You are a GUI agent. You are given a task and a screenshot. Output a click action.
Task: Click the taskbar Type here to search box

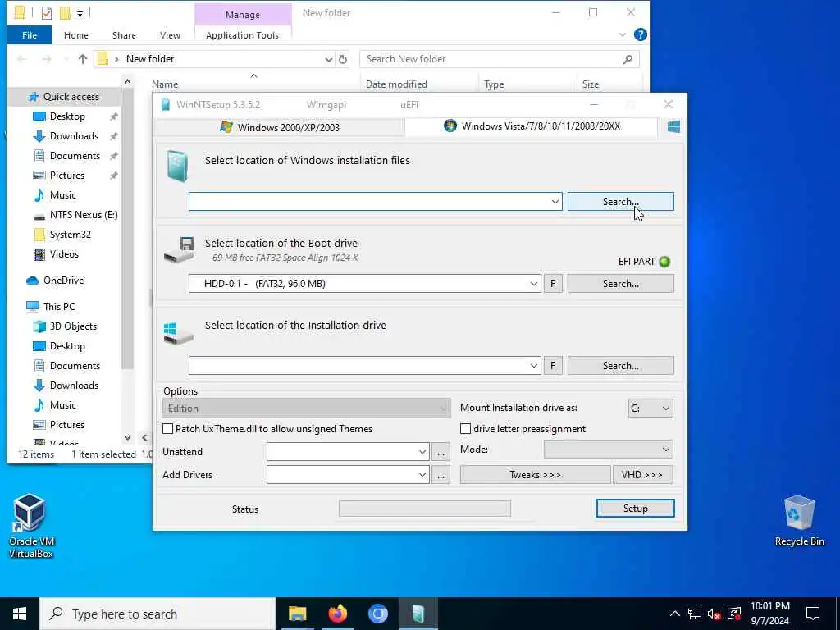coord(157,614)
